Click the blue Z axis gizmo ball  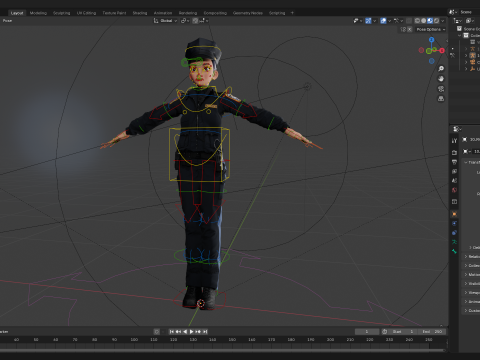coord(432,40)
